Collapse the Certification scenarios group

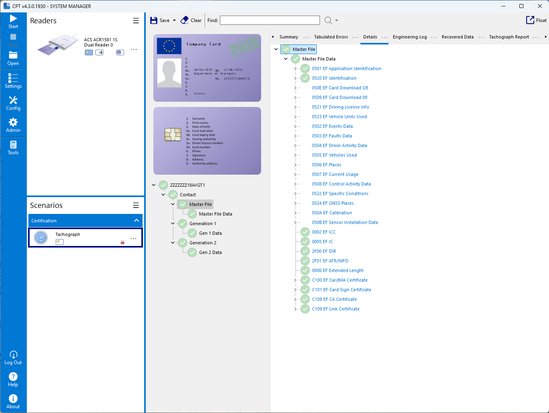136,220
